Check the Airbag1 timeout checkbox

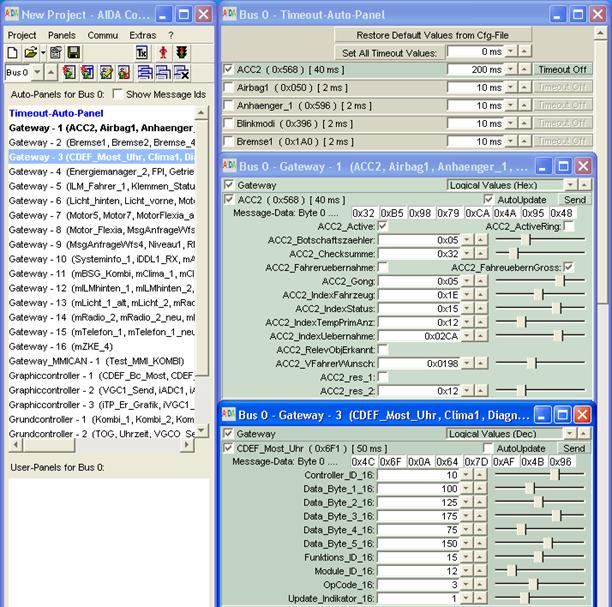pos(228,87)
